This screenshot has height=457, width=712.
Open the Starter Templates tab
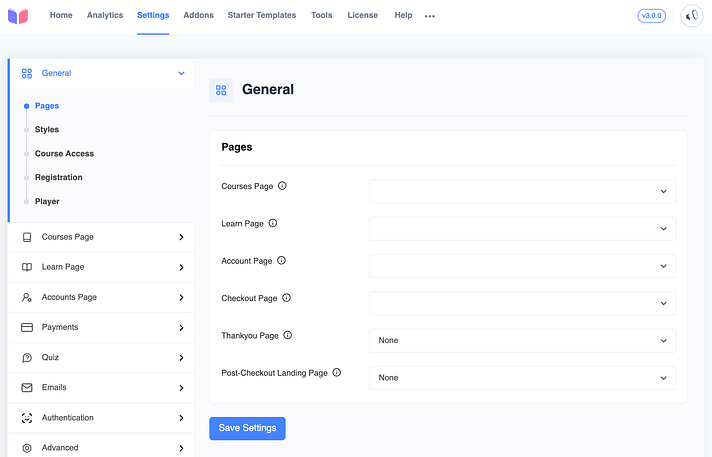(262, 16)
